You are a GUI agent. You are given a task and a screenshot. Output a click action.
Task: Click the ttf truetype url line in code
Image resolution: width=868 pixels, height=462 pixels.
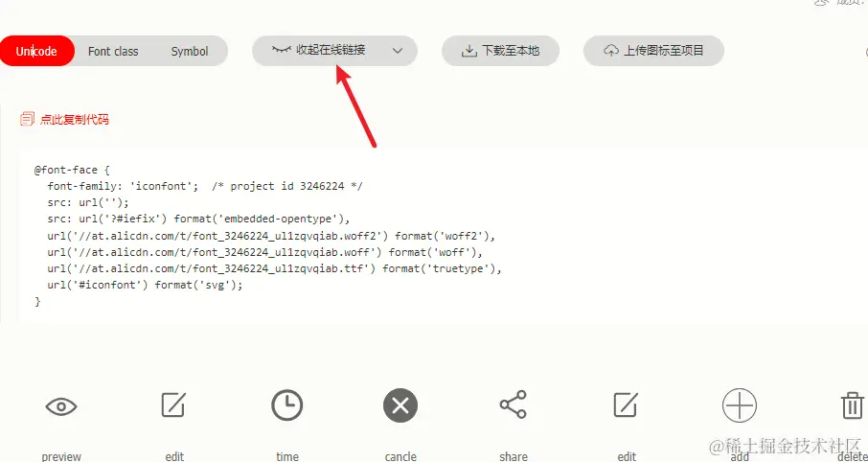[x=274, y=269]
